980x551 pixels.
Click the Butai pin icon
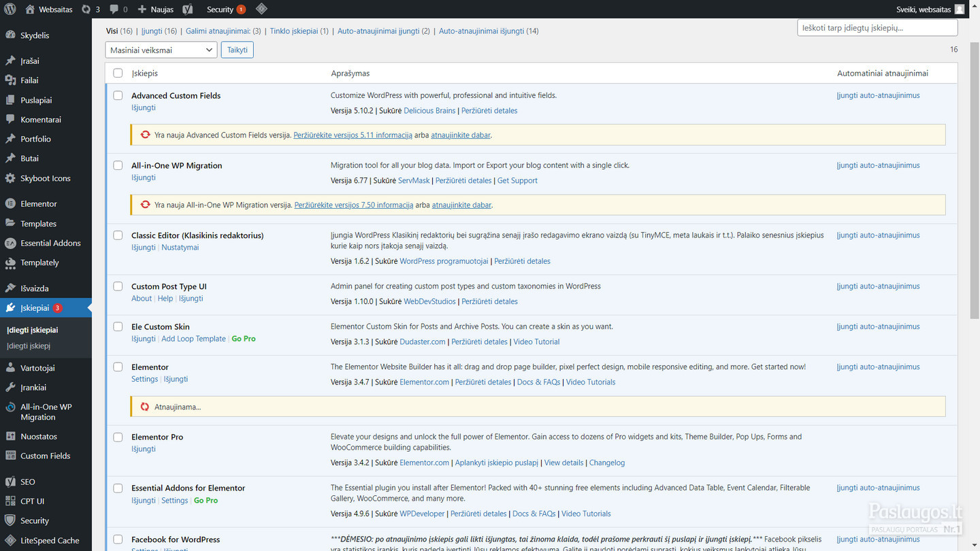point(10,158)
